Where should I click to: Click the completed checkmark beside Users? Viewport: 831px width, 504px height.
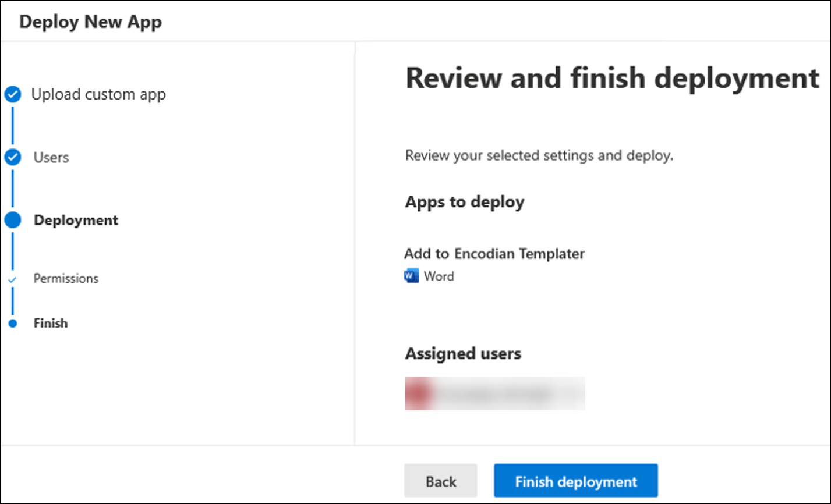pyautogui.click(x=13, y=157)
